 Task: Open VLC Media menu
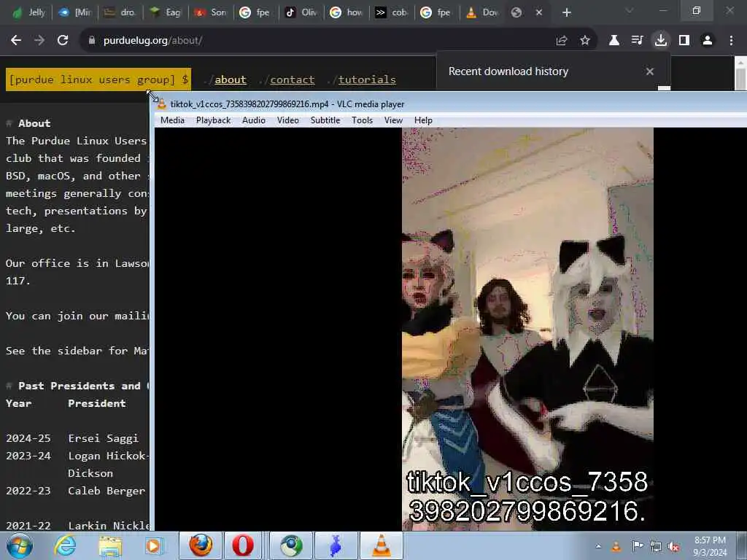[172, 120]
